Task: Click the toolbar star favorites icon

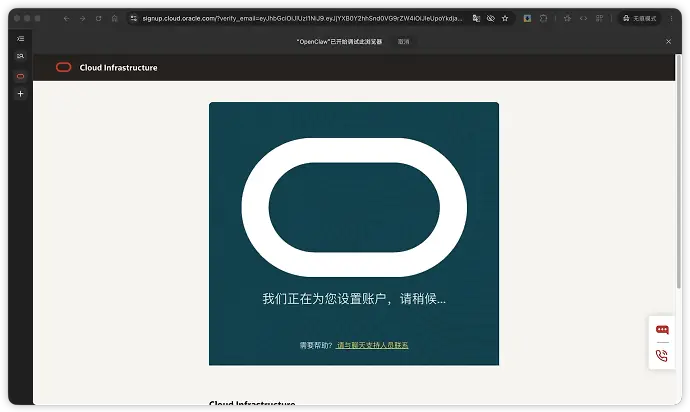Action: pyautogui.click(x=567, y=18)
